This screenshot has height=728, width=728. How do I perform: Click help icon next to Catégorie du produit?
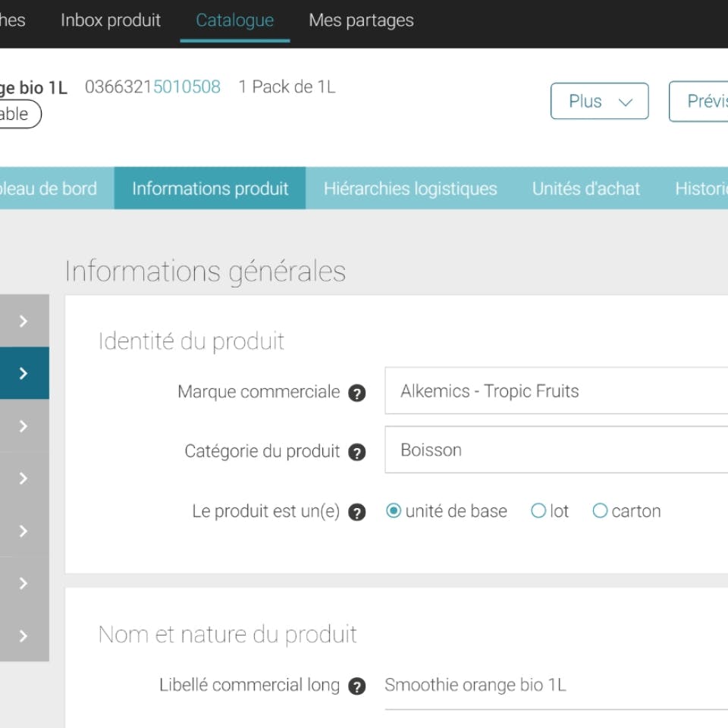[356, 453]
